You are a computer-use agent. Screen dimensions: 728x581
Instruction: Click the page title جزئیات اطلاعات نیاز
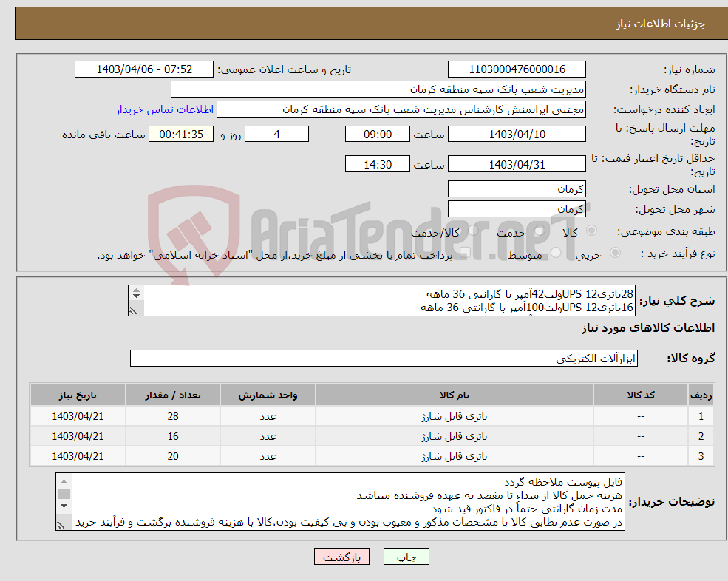coord(660,24)
